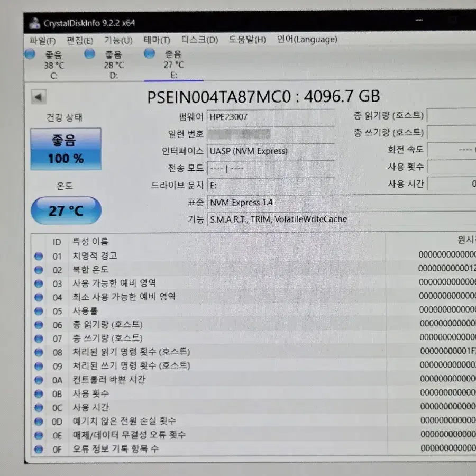
Task: Click status orb for attribute 01 치명적 경고
Action: tap(39, 256)
